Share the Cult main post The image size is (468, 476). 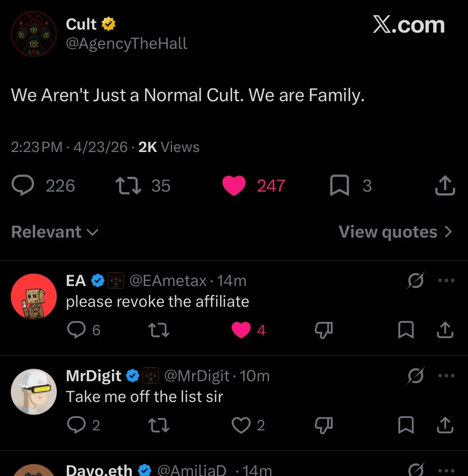click(x=445, y=185)
